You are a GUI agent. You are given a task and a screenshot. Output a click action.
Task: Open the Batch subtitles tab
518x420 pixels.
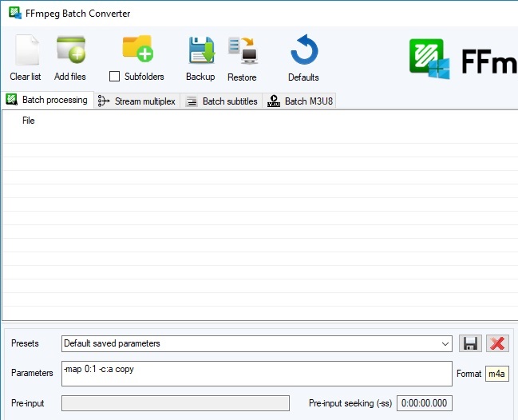pyautogui.click(x=221, y=101)
